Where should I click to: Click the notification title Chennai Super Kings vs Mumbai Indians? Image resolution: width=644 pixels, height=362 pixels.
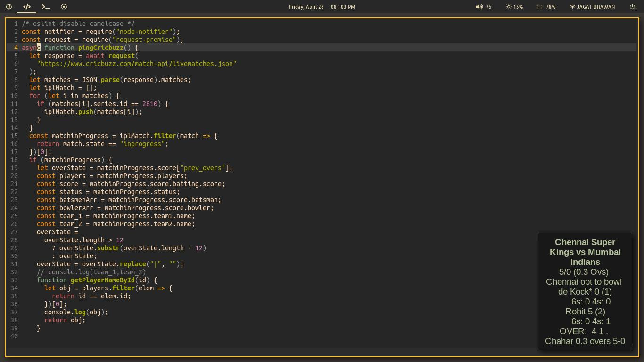585,252
